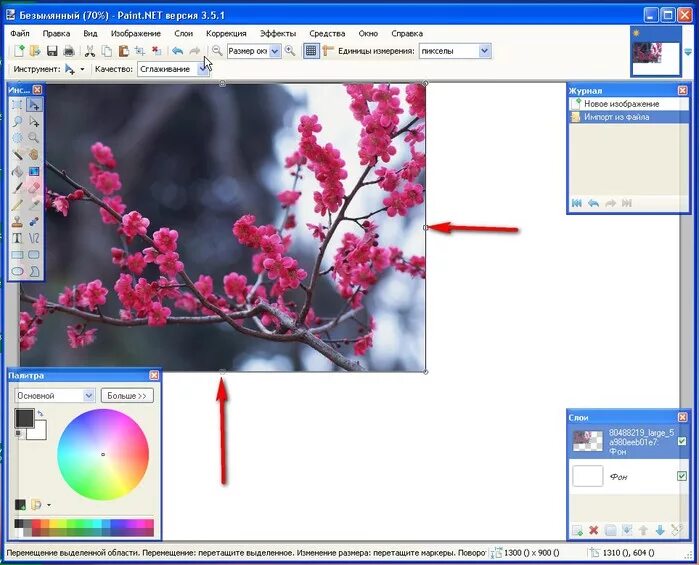Image resolution: width=699 pixels, height=565 pixels.
Task: Select the Pan hand tool
Action: 34,155
